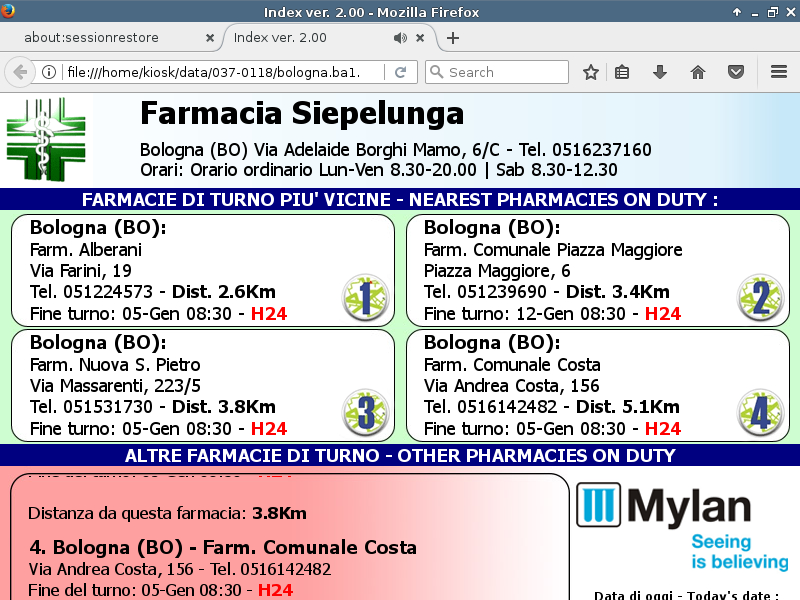Click the reload page icon
The image size is (800, 600).
click(400, 72)
